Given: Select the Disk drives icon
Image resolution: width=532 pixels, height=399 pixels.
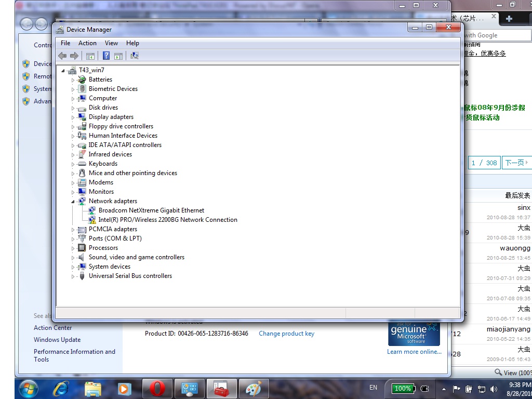Looking at the screenshot, I should click(x=82, y=108).
